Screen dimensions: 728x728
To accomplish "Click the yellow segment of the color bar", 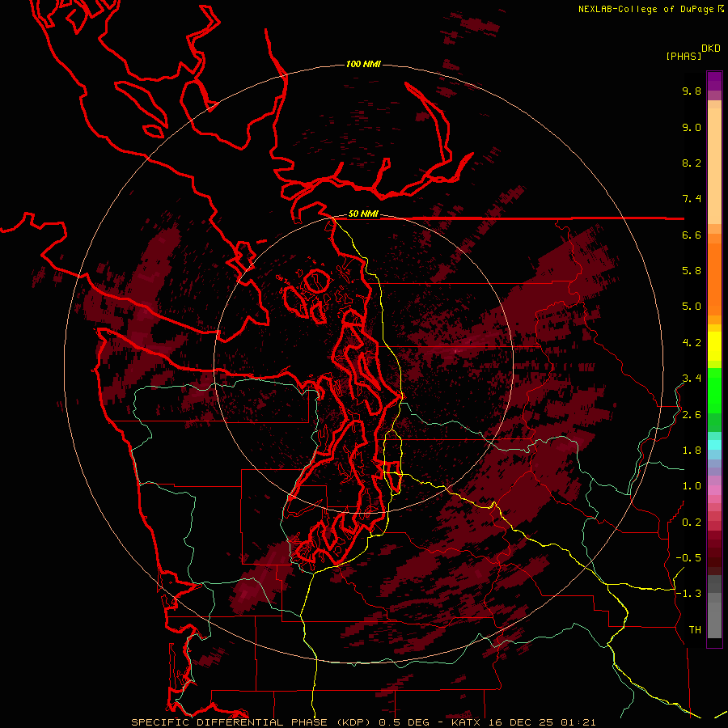I will 714,346.
